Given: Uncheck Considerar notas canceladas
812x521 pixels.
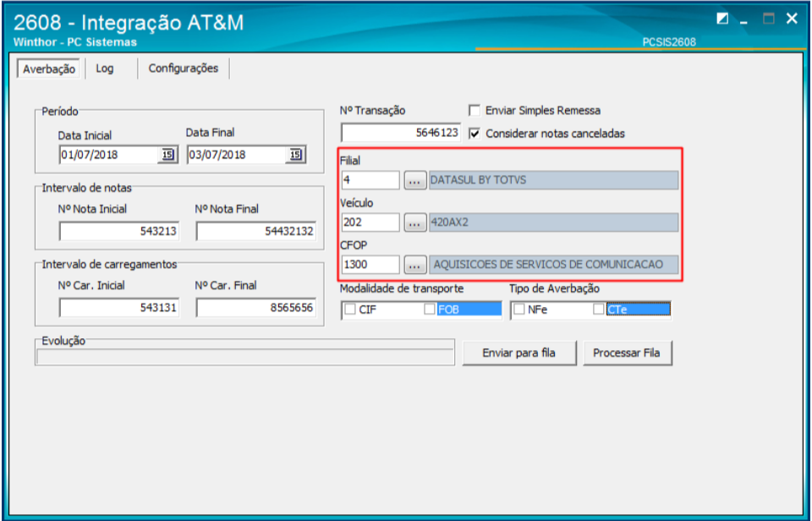Looking at the screenshot, I should coord(474,134).
